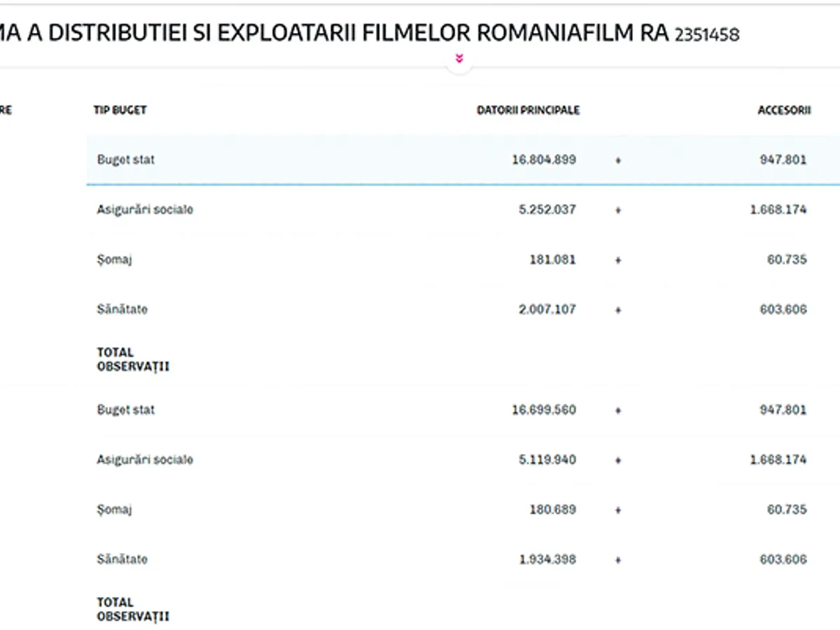The height and width of the screenshot is (630, 840).
Task: Select the highlighted Buget stat row label
Action: pyautogui.click(x=126, y=160)
